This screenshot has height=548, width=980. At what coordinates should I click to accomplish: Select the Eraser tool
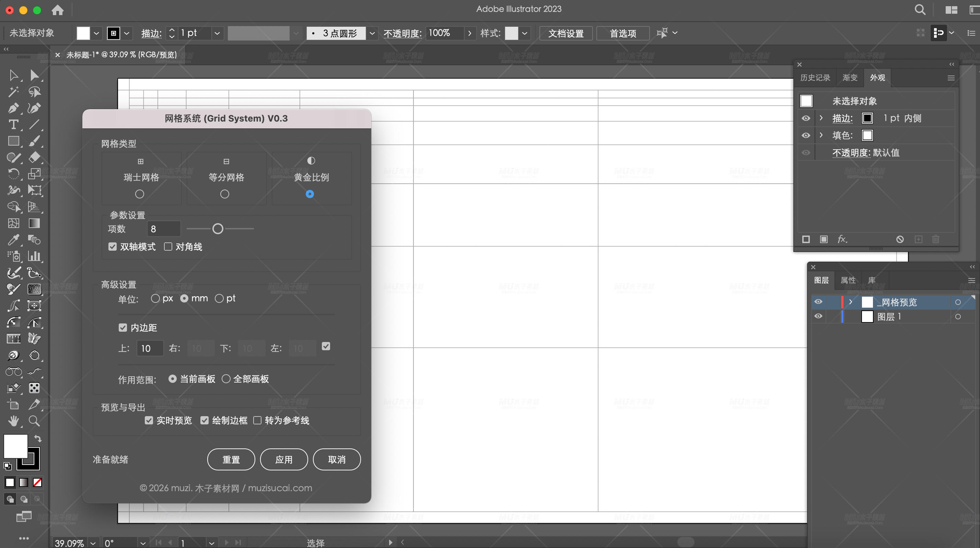click(x=34, y=157)
